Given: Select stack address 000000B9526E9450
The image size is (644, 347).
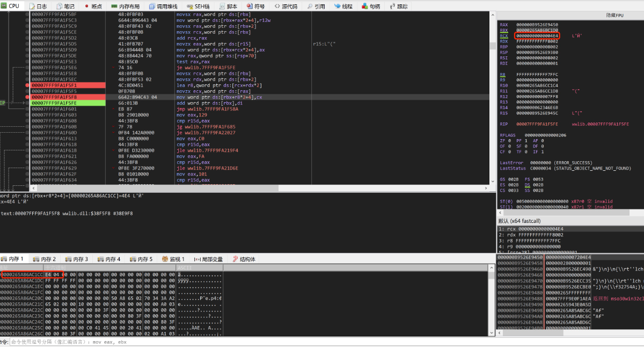Looking at the screenshot, I should pyautogui.click(x=520, y=257).
